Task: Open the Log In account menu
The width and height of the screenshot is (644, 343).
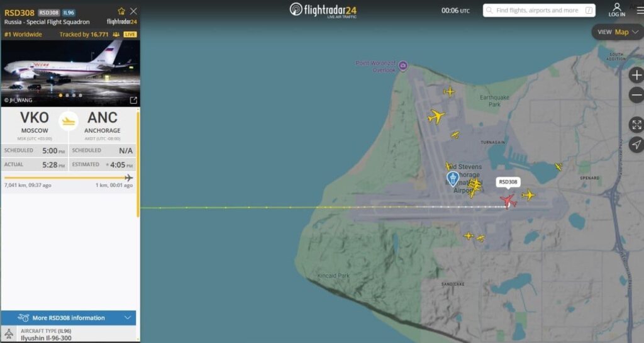Action: 616,10
